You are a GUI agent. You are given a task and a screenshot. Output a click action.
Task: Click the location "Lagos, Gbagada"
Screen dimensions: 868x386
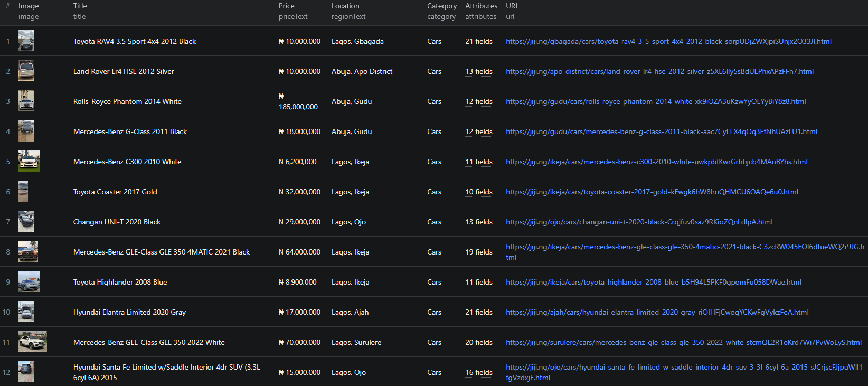357,41
